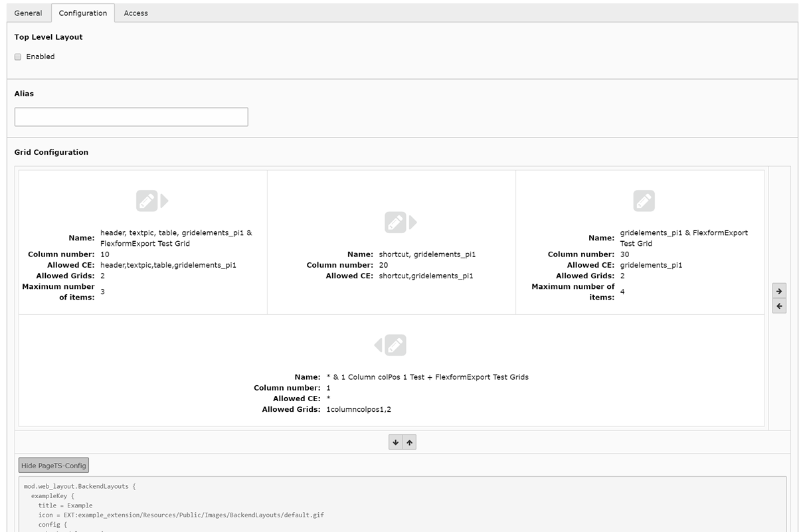Open the pencil editor for column 20 cell
The image size is (803, 532).
[x=395, y=222]
